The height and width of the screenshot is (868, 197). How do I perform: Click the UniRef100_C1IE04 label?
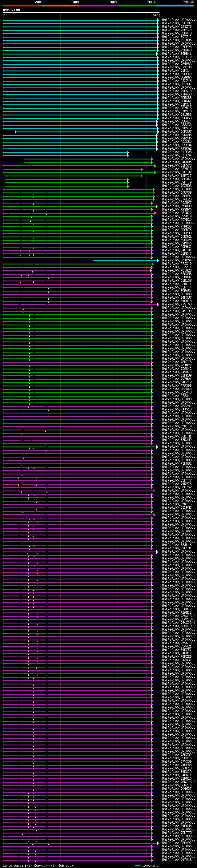click(x=177, y=155)
